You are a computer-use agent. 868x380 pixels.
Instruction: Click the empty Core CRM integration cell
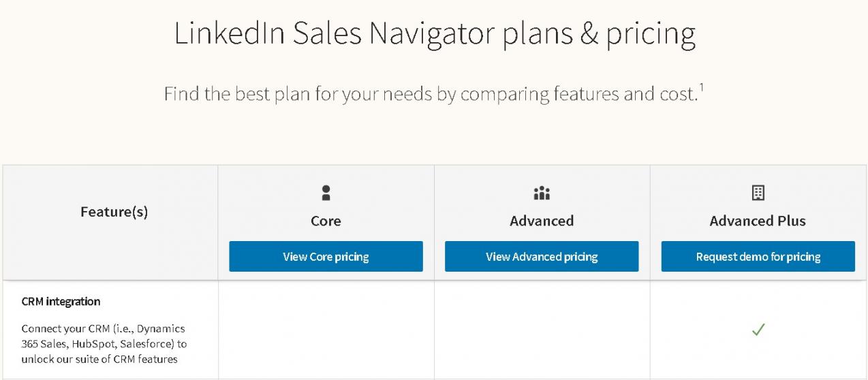pos(326,330)
